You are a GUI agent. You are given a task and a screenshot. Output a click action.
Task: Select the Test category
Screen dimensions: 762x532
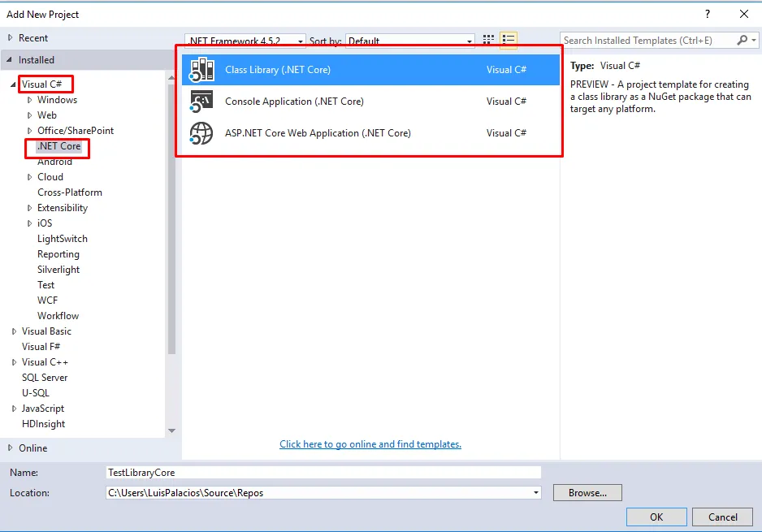point(46,285)
